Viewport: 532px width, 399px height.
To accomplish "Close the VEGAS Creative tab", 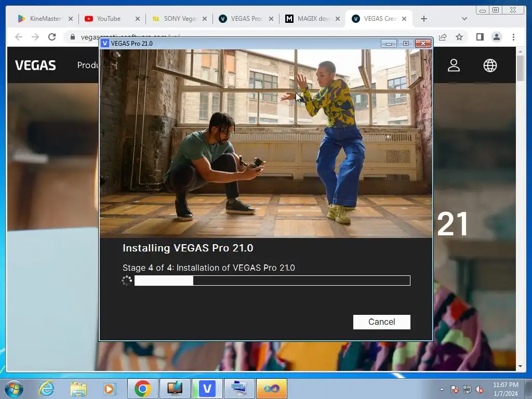I will 404,19.
